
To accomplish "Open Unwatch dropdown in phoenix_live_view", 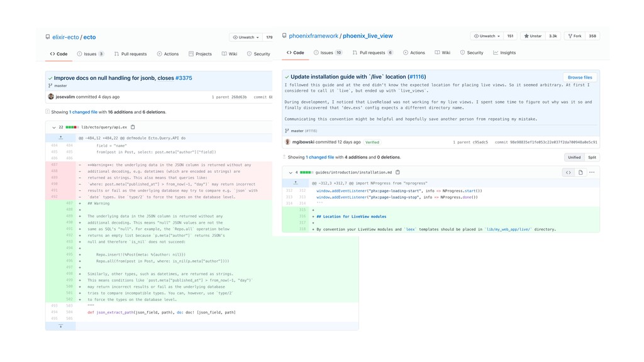I will tap(487, 36).
